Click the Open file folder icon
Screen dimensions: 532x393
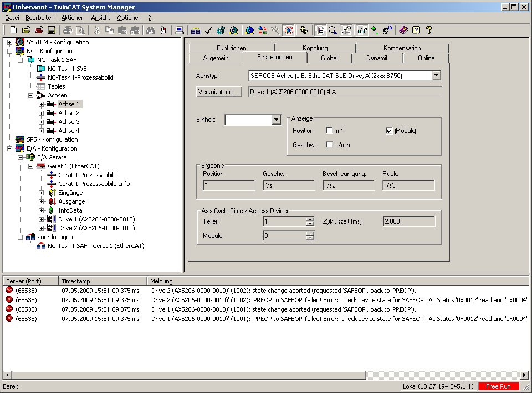coord(26,30)
